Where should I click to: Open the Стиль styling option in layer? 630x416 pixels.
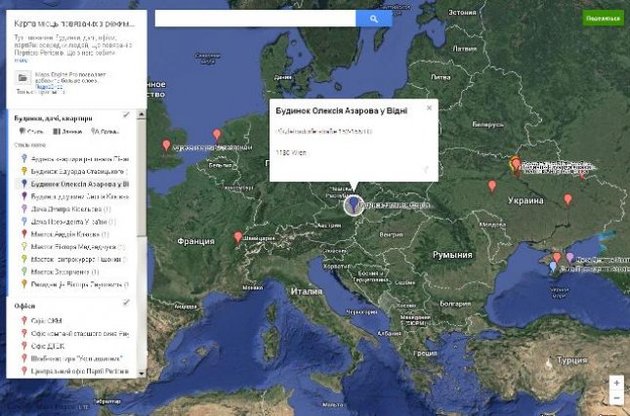coord(32,131)
